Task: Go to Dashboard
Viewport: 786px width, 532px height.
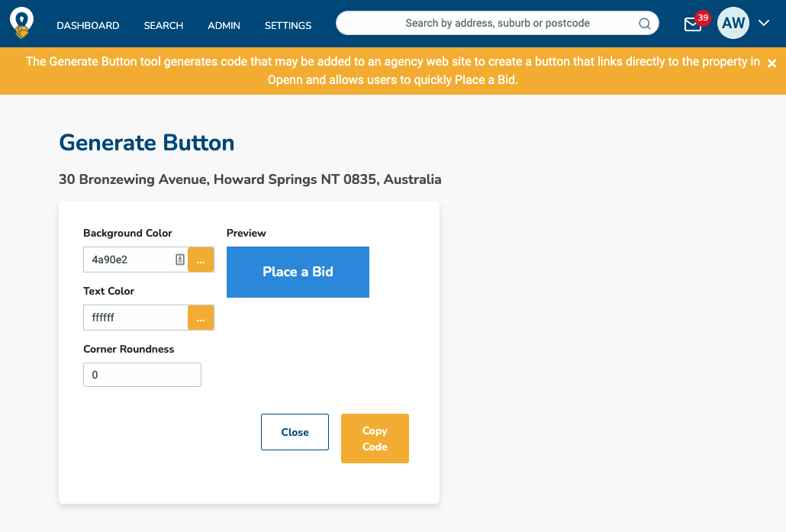Action: pyautogui.click(x=88, y=26)
